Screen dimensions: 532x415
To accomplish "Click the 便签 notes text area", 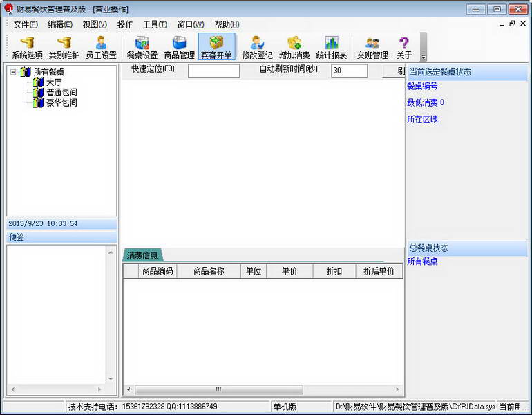I will 57,315.
